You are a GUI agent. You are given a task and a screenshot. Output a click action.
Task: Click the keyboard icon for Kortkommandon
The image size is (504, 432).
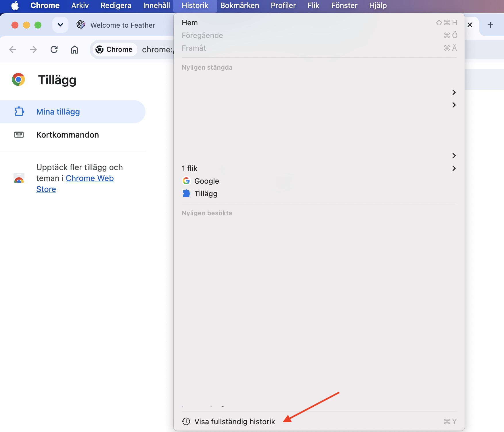click(19, 135)
